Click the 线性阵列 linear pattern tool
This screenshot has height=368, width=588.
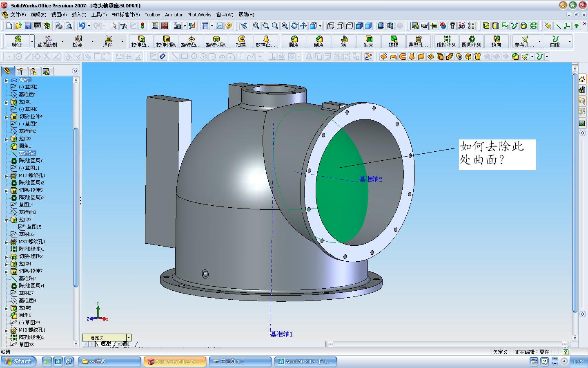click(x=446, y=41)
